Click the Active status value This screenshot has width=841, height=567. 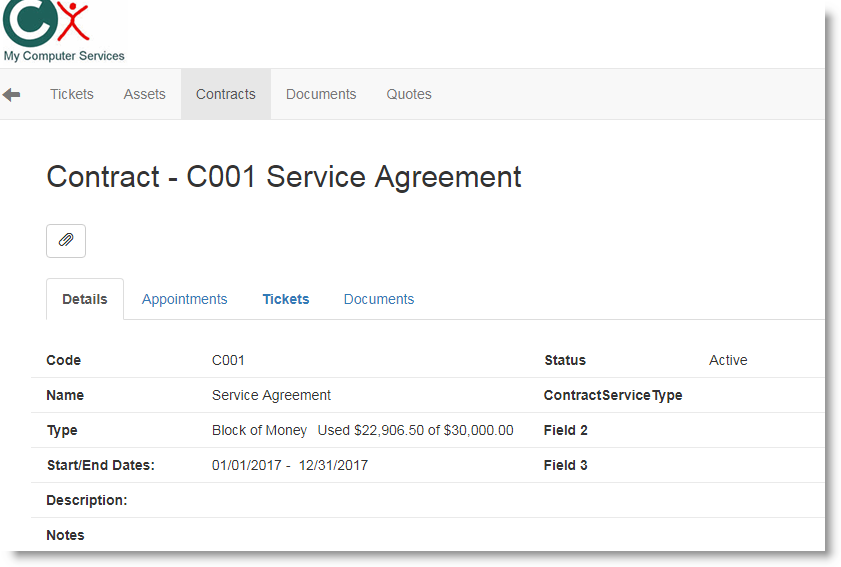[x=728, y=360]
